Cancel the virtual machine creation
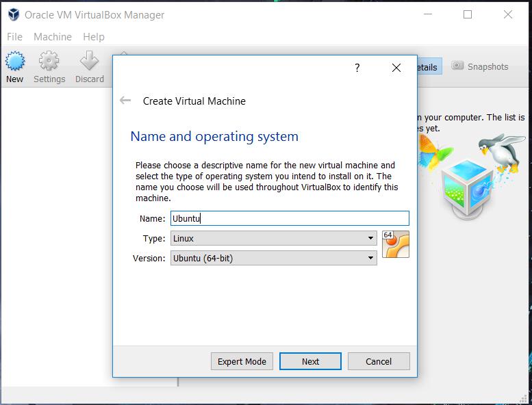Viewport: 532px width, 405px height. point(379,361)
